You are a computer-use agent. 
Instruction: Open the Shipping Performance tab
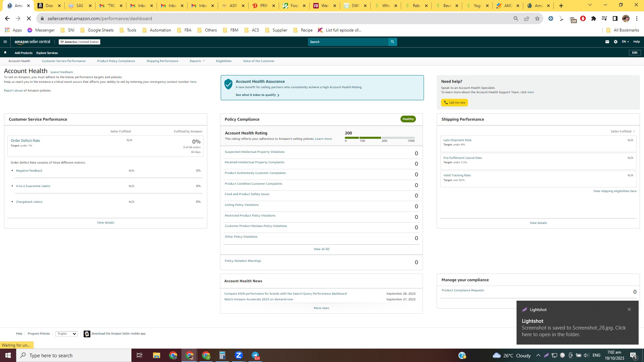tap(162, 61)
